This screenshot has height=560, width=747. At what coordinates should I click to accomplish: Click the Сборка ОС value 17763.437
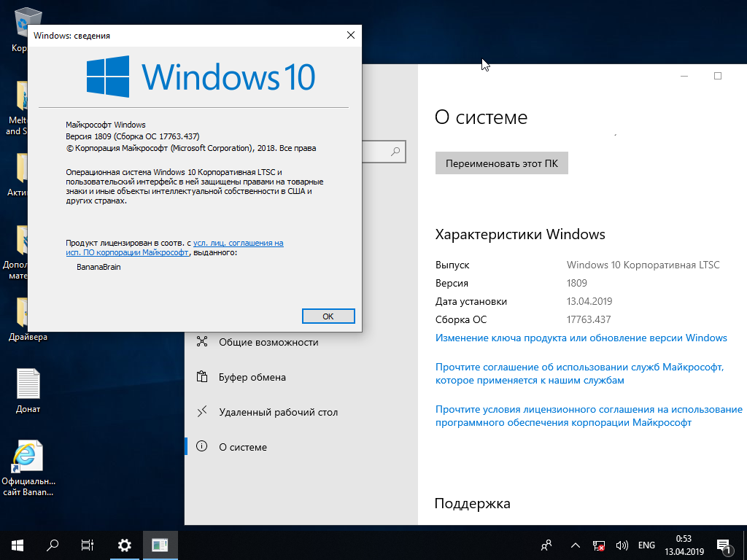pos(589,319)
